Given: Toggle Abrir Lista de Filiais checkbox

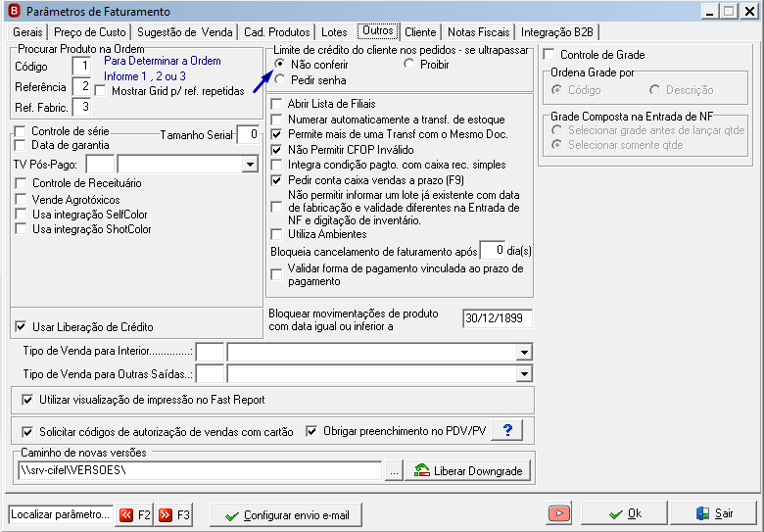Looking at the screenshot, I should pyautogui.click(x=276, y=104).
